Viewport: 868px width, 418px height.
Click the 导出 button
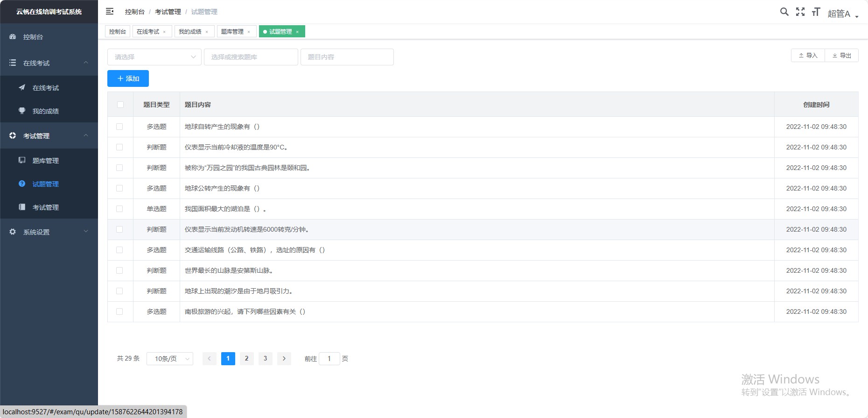(x=842, y=55)
